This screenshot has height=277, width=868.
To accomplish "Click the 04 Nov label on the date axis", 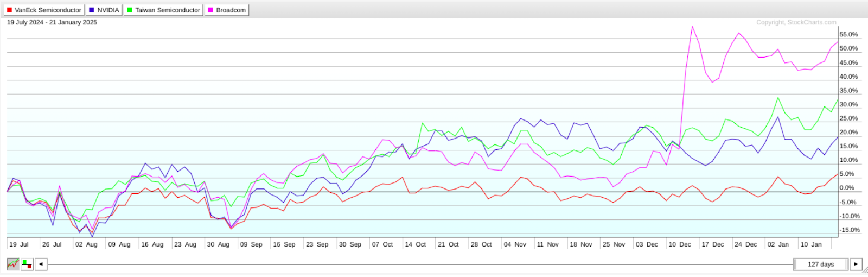I will (x=515, y=244).
